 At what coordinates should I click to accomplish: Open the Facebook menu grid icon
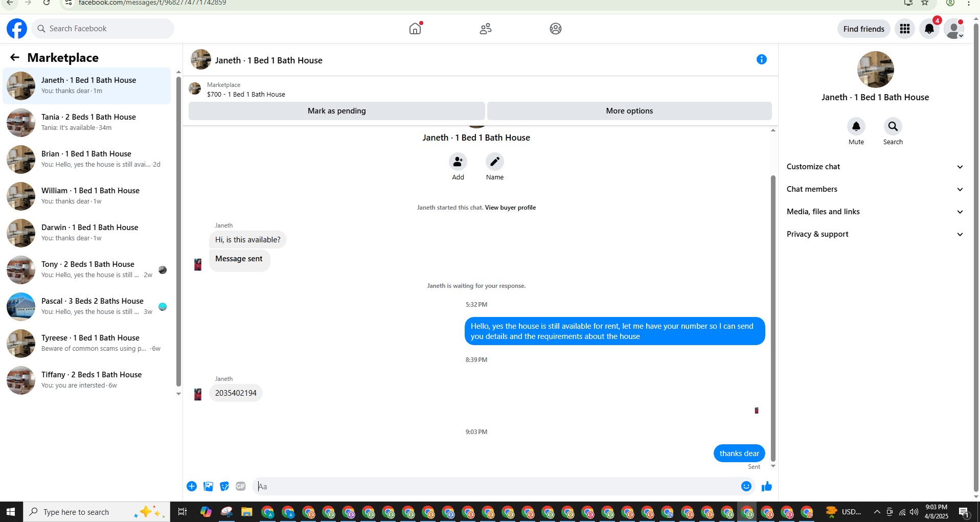(x=905, y=29)
